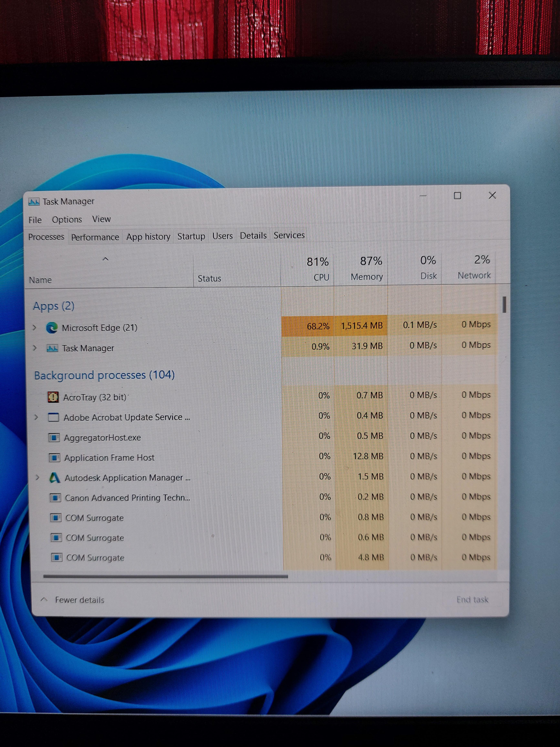Click the Application Frame Host icon
This screenshot has width=560, height=747.
point(54,458)
